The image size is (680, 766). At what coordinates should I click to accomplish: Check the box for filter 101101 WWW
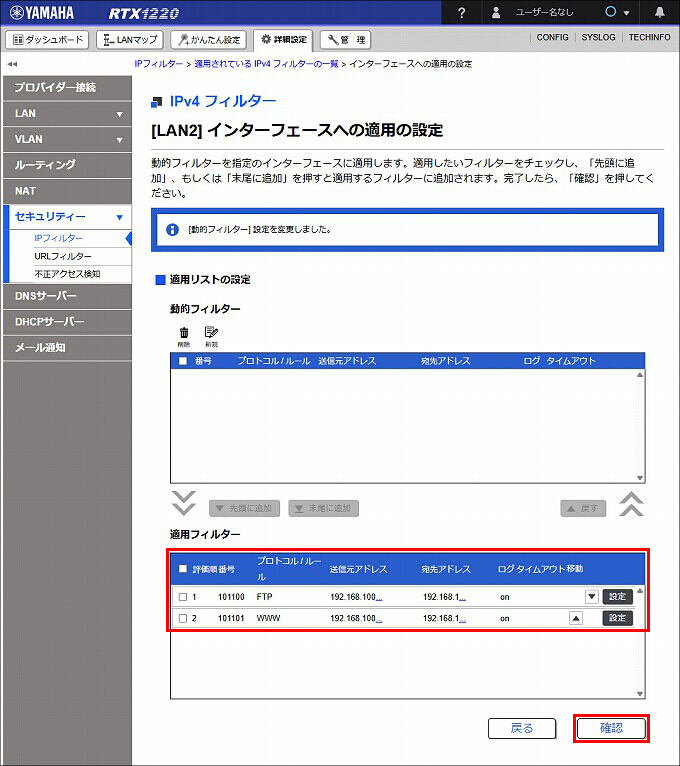coord(183,618)
